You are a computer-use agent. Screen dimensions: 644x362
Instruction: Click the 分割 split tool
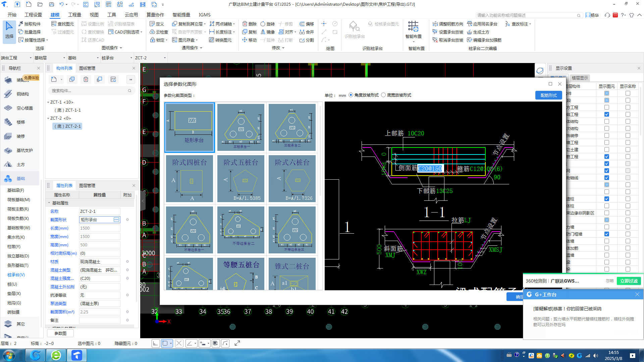(307, 40)
